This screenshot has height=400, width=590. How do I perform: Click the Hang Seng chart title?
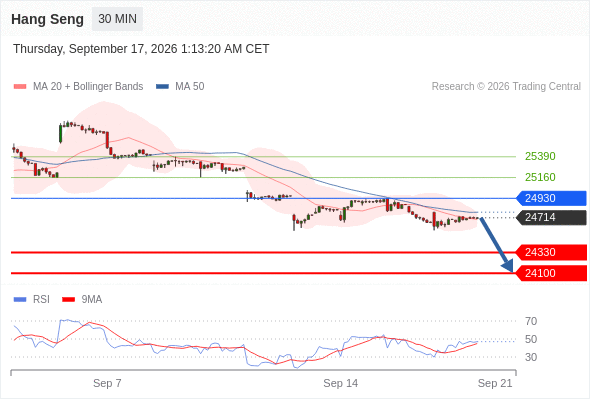point(47,19)
